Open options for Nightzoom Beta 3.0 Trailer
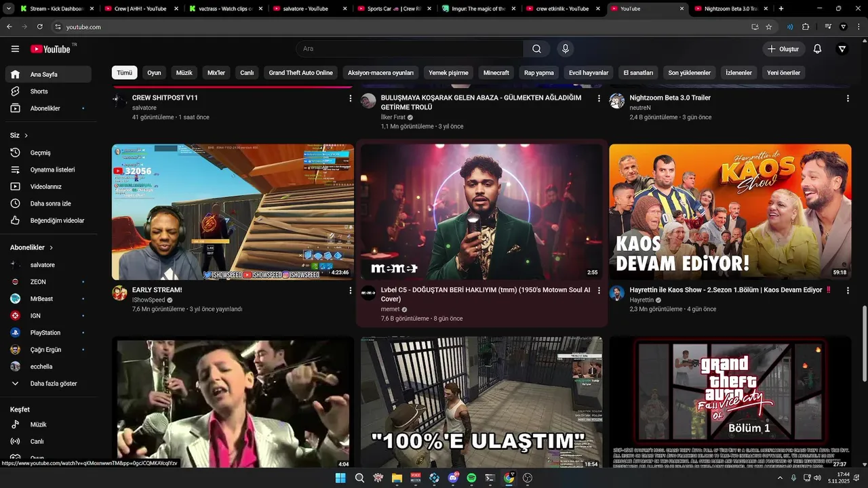 (x=848, y=98)
